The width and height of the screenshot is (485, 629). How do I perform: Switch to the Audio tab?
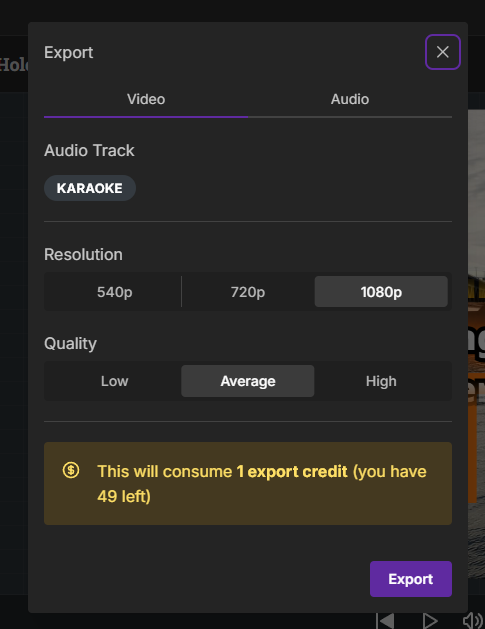tap(350, 99)
